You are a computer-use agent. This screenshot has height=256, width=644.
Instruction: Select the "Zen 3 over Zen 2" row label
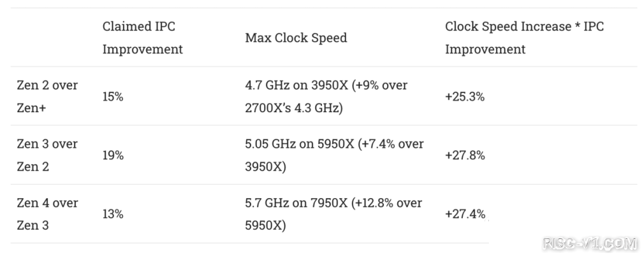[47, 155]
